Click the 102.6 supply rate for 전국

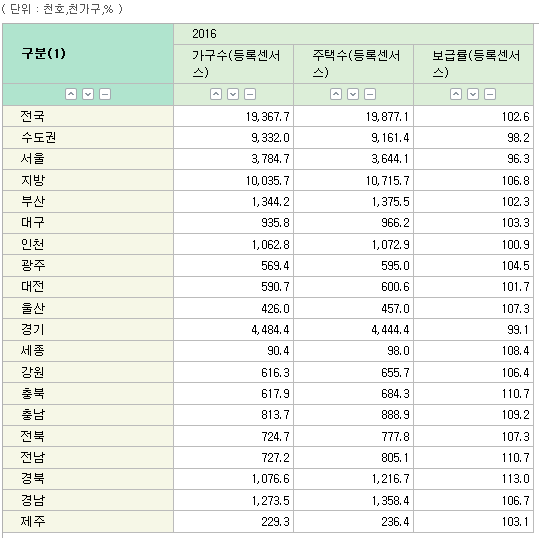point(516,117)
